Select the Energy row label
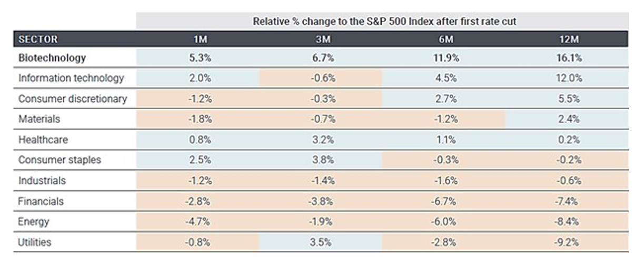The width and height of the screenshot is (644, 264). click(34, 221)
